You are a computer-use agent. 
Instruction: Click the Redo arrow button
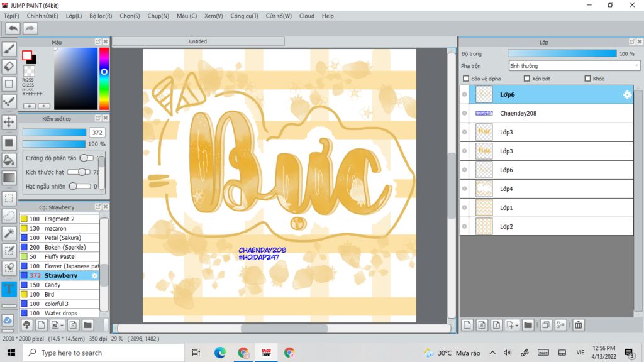(30, 28)
